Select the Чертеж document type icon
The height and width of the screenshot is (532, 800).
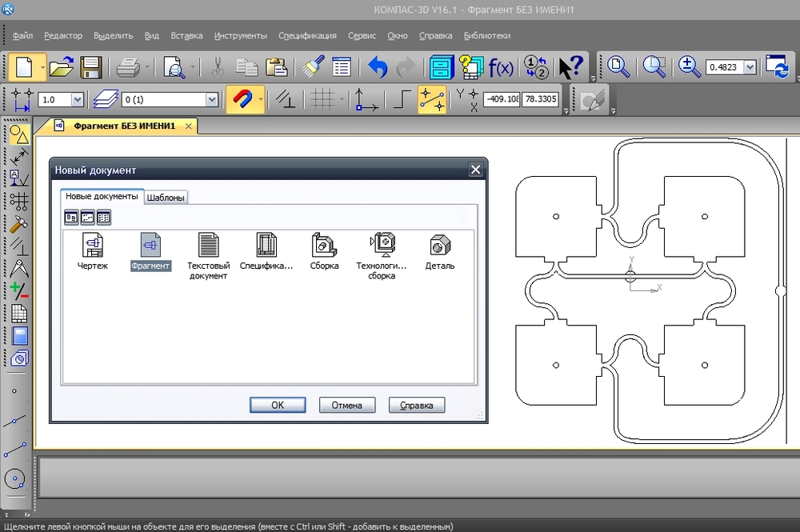pyautogui.click(x=92, y=246)
